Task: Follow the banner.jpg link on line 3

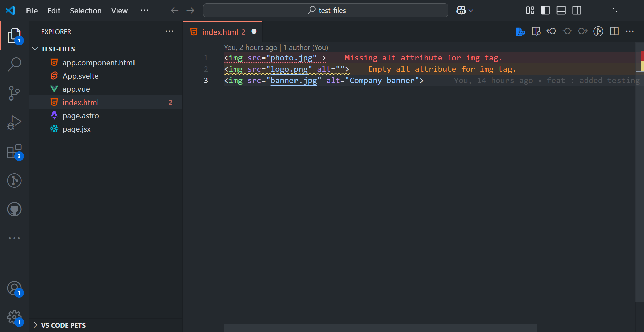Action: click(x=293, y=80)
